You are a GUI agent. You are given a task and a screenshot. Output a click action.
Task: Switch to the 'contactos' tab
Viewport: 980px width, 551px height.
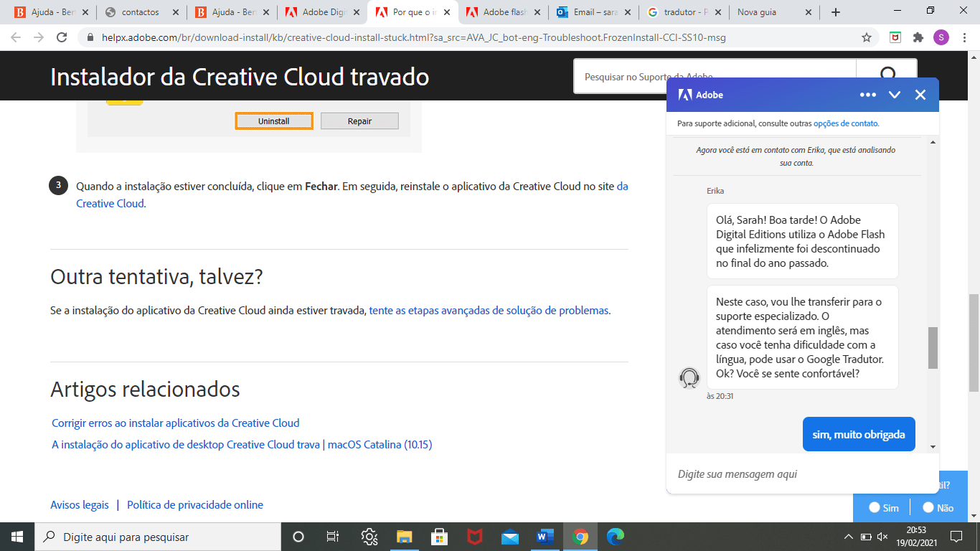141,12
